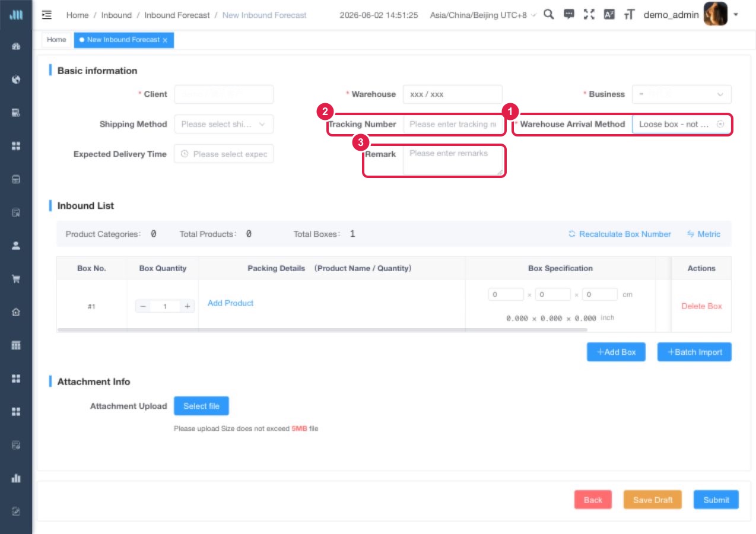Click the Add Product link

[230, 303]
